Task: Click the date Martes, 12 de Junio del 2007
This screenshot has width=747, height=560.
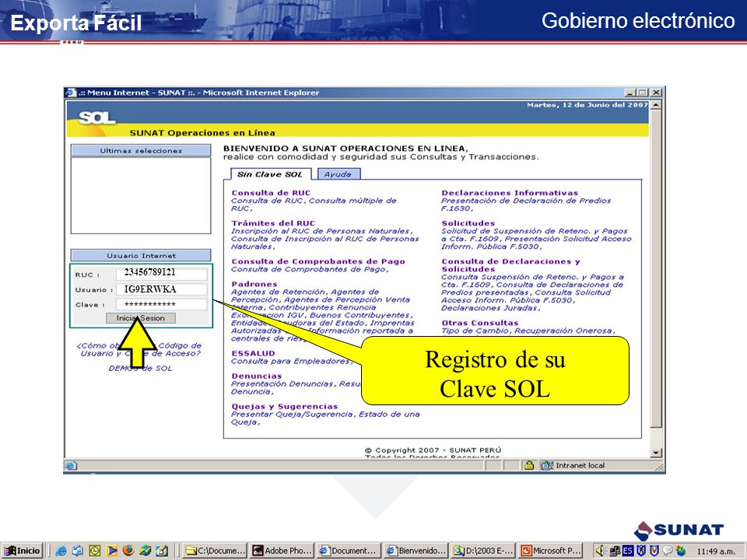Action: coord(587,105)
